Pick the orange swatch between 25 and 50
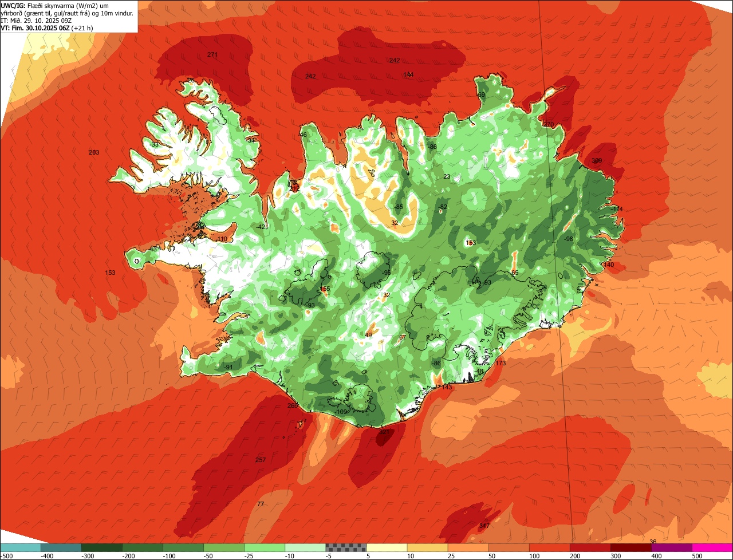 click(x=467, y=547)
